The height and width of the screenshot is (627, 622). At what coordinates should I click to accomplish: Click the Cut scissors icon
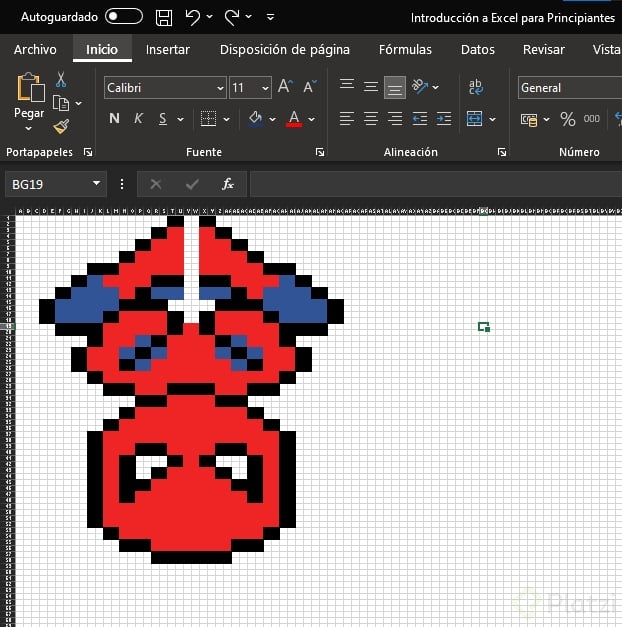click(x=61, y=80)
